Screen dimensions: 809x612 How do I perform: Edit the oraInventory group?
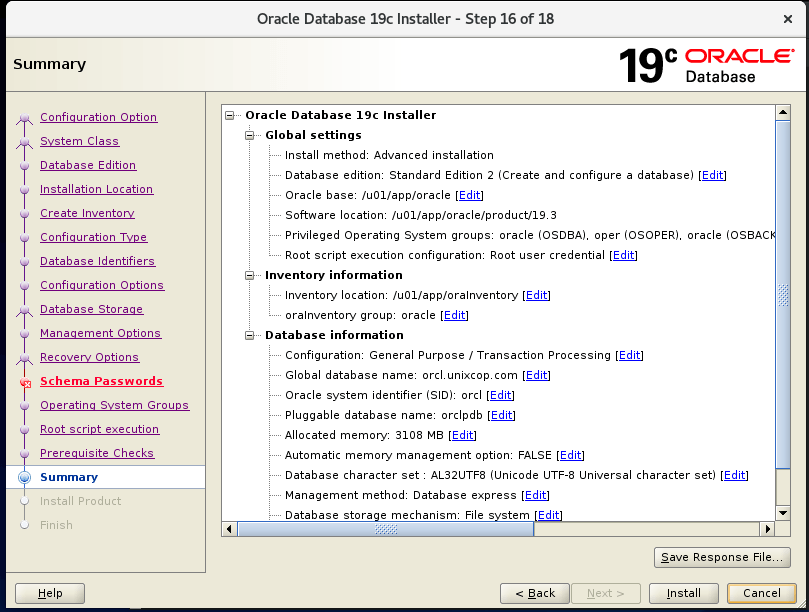455,315
